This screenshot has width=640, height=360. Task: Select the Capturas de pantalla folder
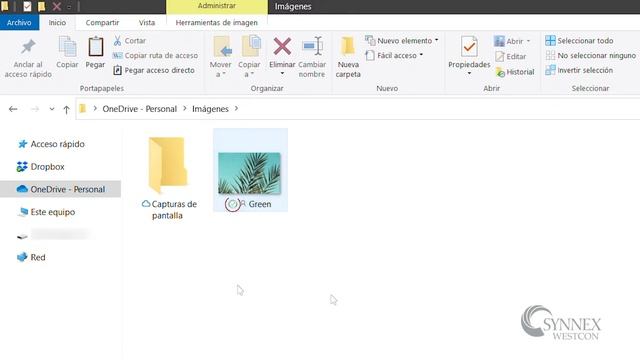click(x=168, y=178)
